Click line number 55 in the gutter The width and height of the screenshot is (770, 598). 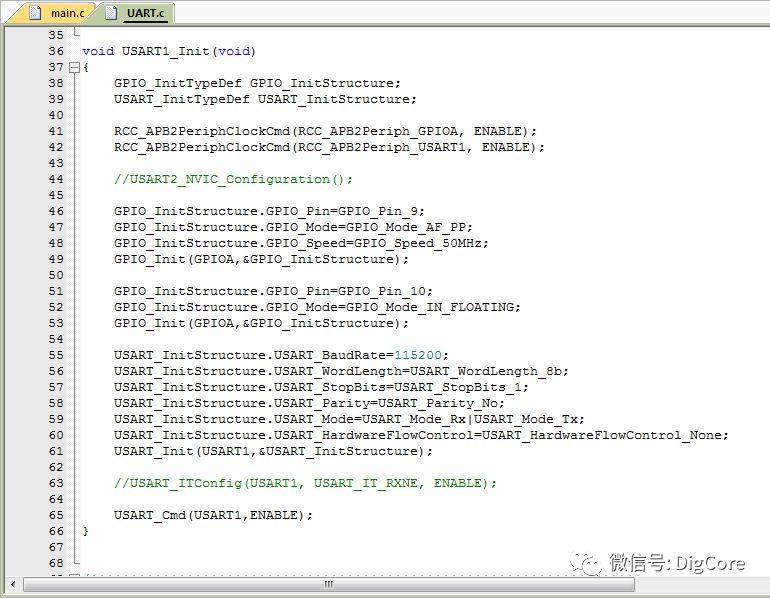click(56, 355)
